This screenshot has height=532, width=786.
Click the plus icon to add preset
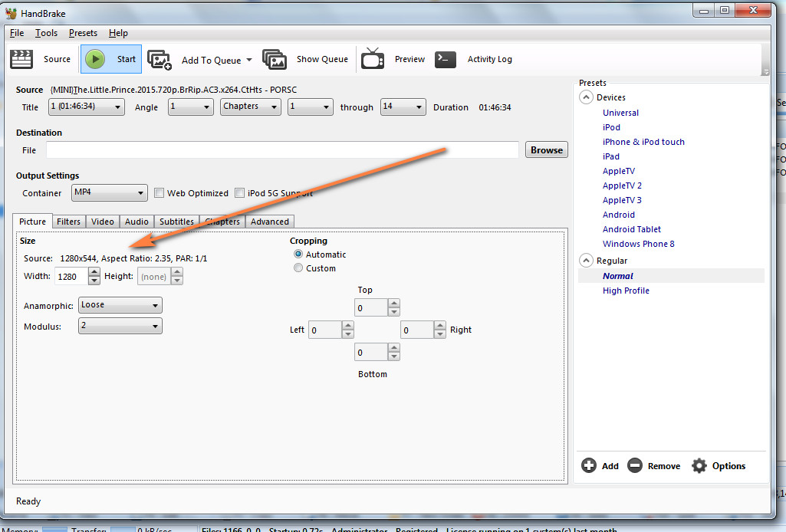click(588, 466)
